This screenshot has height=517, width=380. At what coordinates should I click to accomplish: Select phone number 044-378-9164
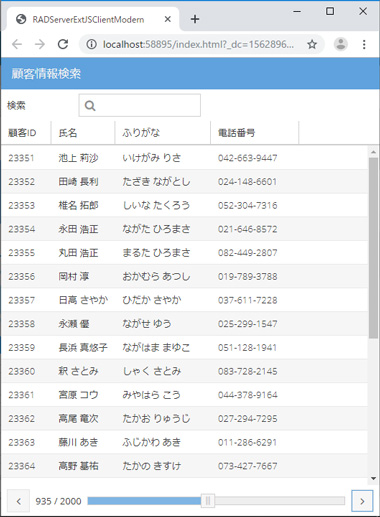coord(247,395)
